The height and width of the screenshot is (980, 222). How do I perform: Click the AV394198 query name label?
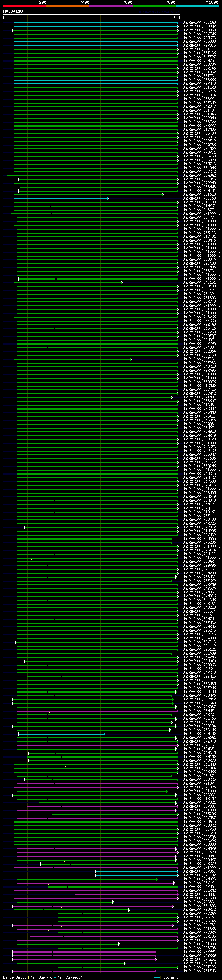(13, 11)
